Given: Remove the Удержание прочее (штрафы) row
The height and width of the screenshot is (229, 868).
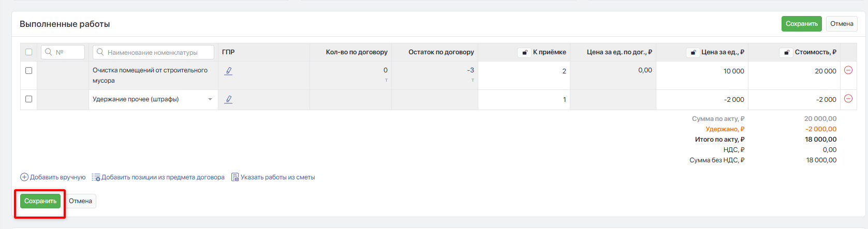Looking at the screenshot, I should tap(848, 99).
